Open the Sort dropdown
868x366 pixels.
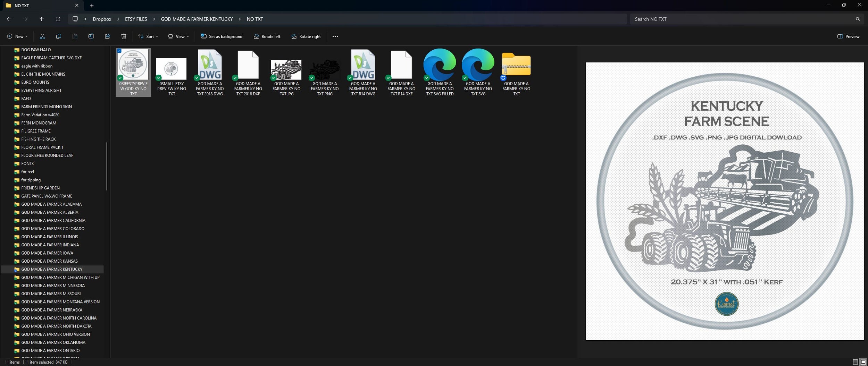(148, 36)
